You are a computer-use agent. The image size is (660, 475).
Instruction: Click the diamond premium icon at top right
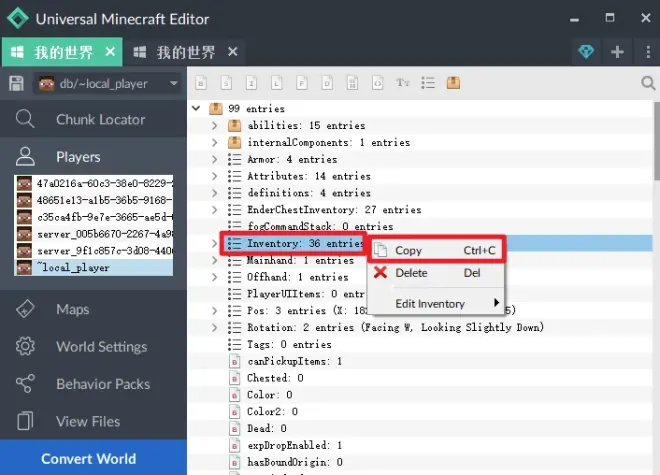coord(586,52)
